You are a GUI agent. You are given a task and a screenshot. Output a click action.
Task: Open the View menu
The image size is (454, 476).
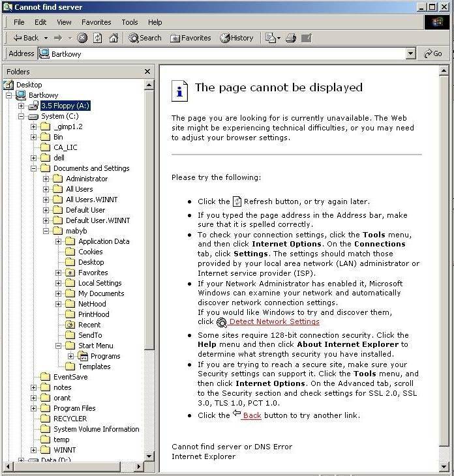(x=64, y=22)
